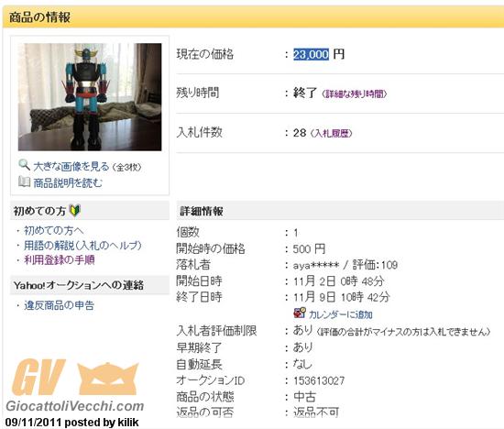
Task: Click the auction ID number 153613027
Action: [x=319, y=380]
